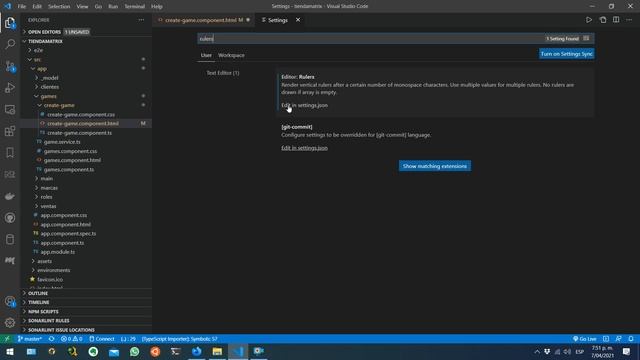Click the settings search filter icon
The width and height of the screenshot is (640, 360).
click(x=586, y=38)
